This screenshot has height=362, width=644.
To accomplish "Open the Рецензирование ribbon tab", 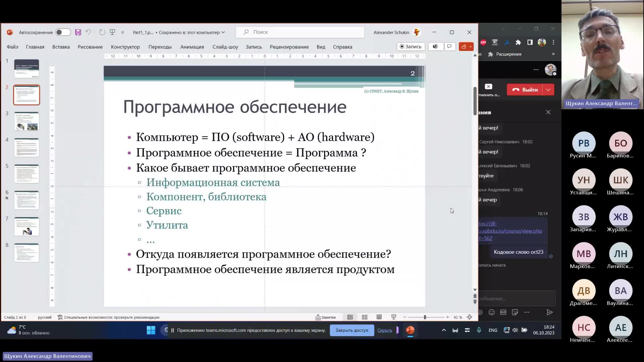I will (289, 47).
